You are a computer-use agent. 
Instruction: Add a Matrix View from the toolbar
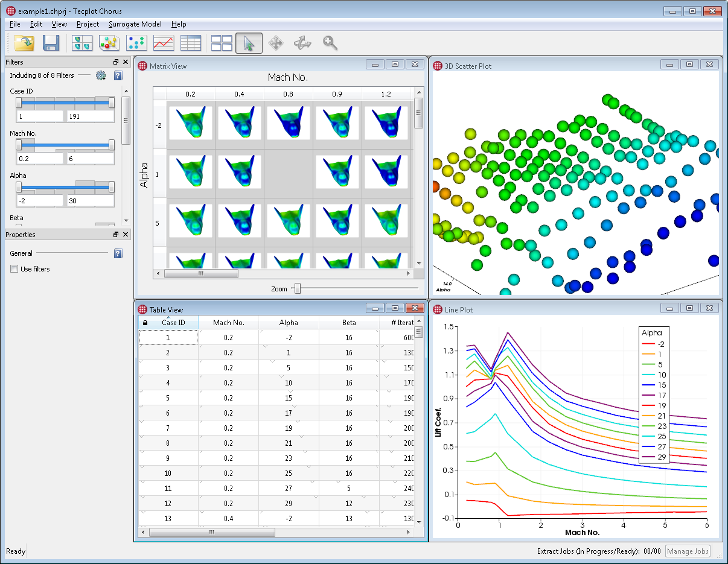pyautogui.click(x=81, y=43)
